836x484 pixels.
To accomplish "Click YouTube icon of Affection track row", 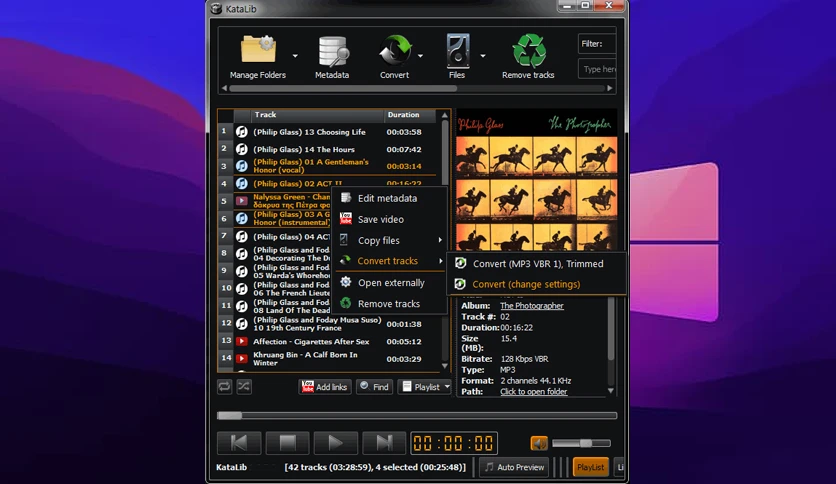I will [242, 341].
